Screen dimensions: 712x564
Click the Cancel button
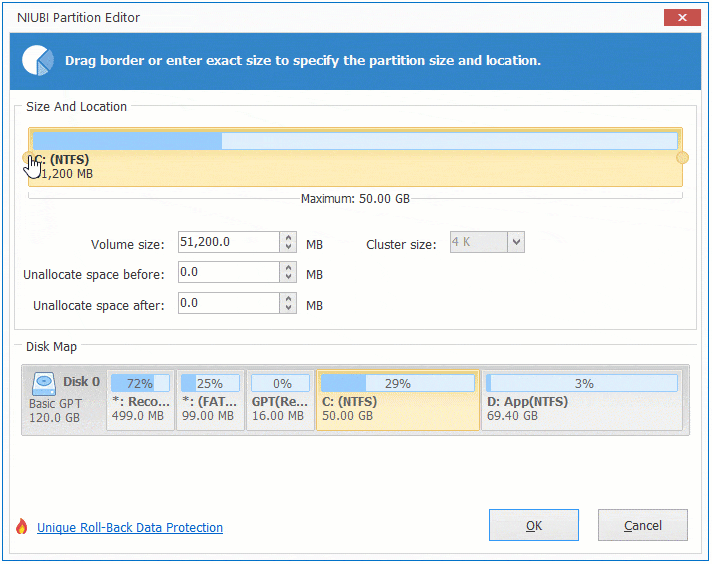pyautogui.click(x=643, y=525)
